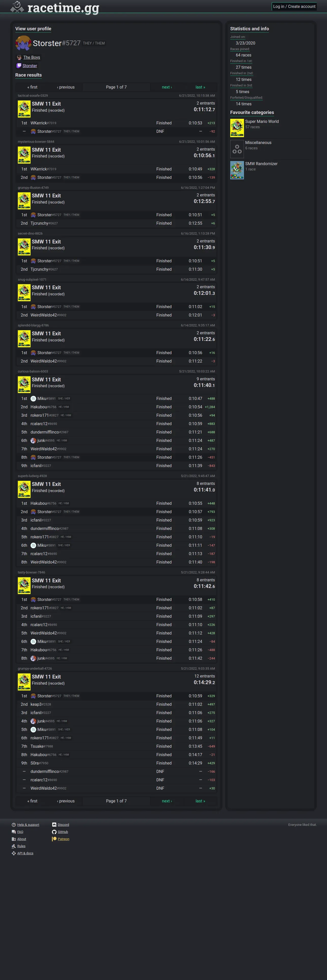
Task: Open the Miscellaneous category icon
Action: point(237,149)
